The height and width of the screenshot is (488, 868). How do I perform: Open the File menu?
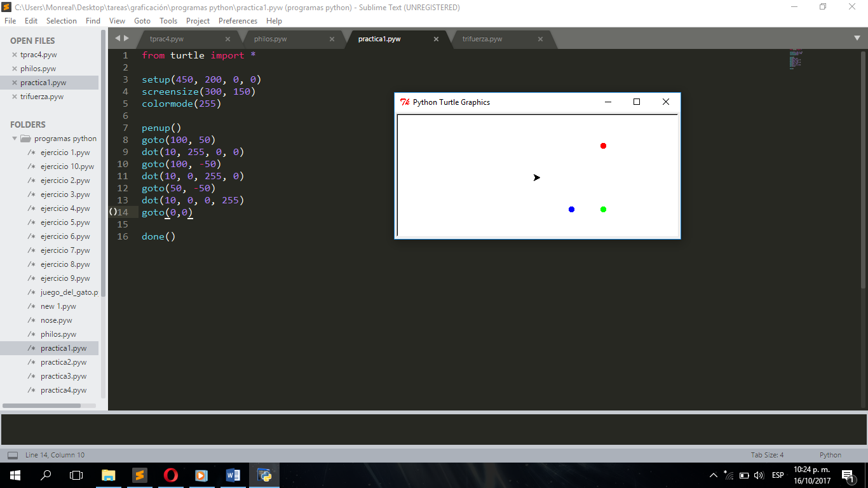pyautogui.click(x=10, y=21)
